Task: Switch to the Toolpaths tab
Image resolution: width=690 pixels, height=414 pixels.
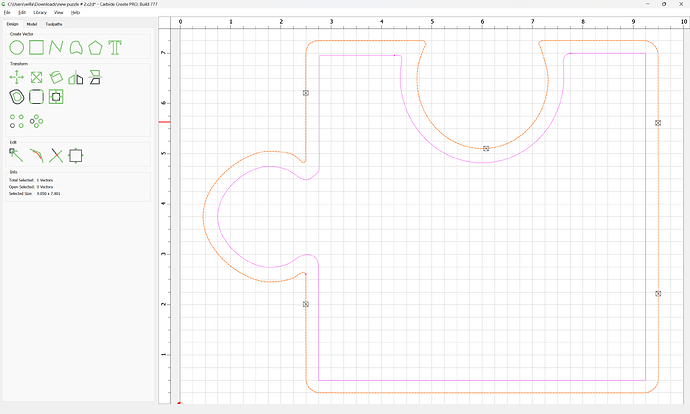Action: pos(53,23)
